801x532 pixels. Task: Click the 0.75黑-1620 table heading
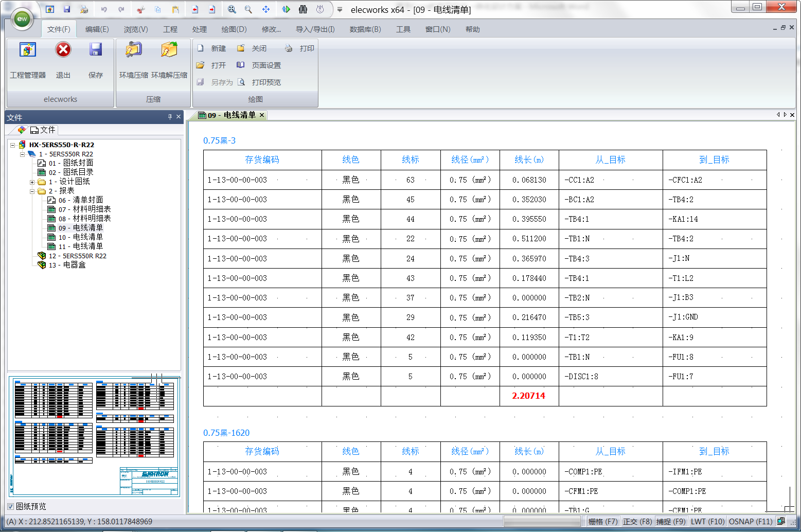pos(226,433)
